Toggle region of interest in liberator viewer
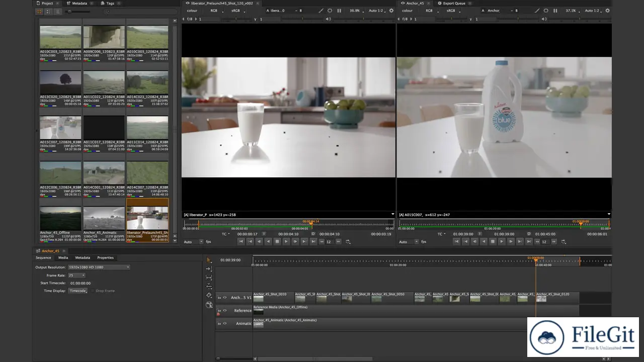Screen dimensions: 644x362 tap(330, 11)
